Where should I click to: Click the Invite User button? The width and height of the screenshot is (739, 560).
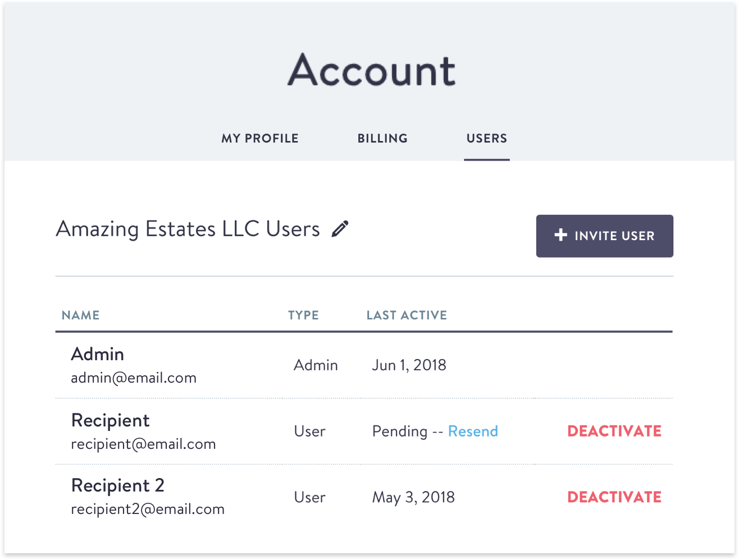point(604,236)
